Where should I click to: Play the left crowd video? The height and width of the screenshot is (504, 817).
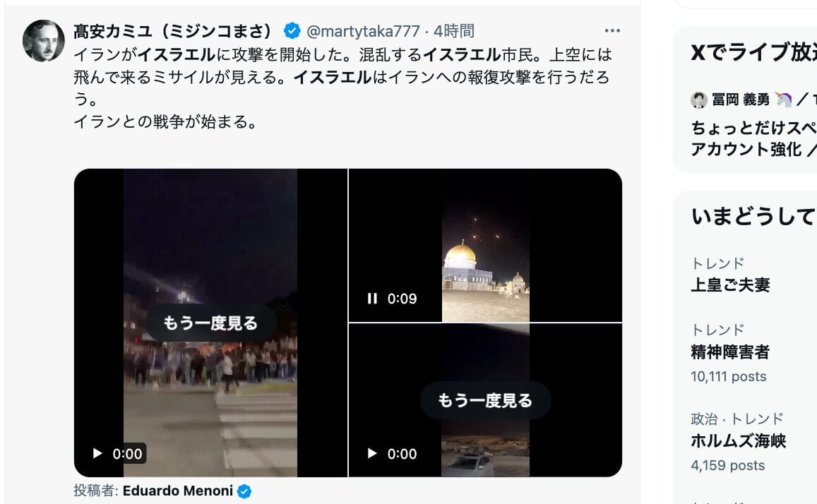(97, 453)
